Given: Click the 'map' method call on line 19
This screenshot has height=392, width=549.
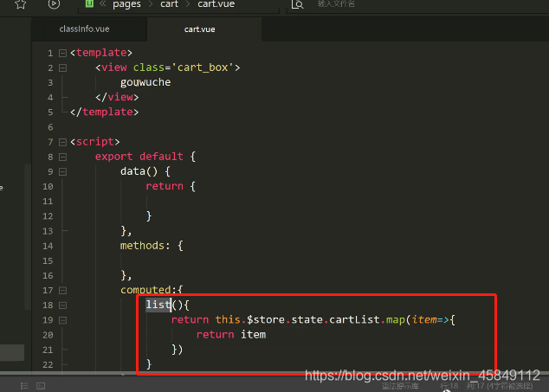Looking at the screenshot, I should pyautogui.click(x=396, y=320).
